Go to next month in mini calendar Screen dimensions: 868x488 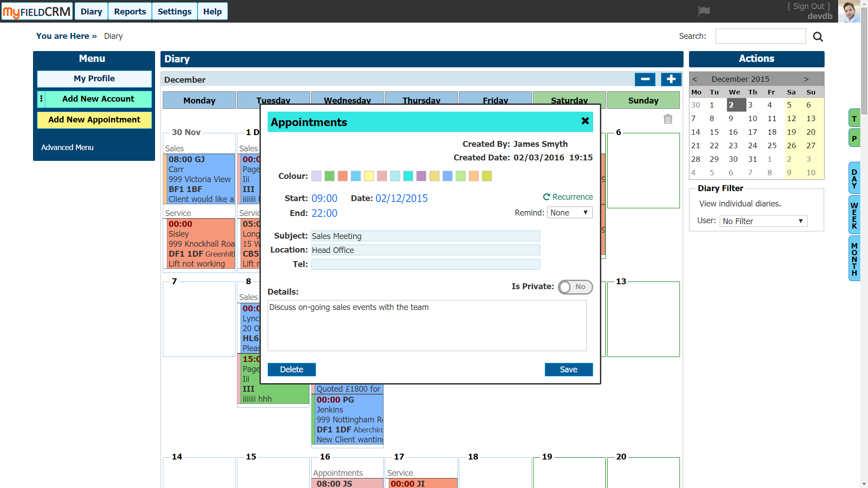806,79
